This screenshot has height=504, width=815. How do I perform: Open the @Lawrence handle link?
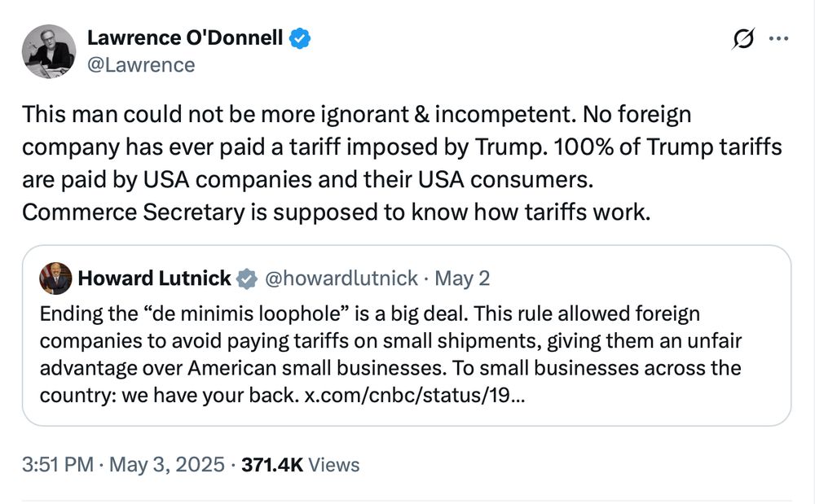[141, 64]
